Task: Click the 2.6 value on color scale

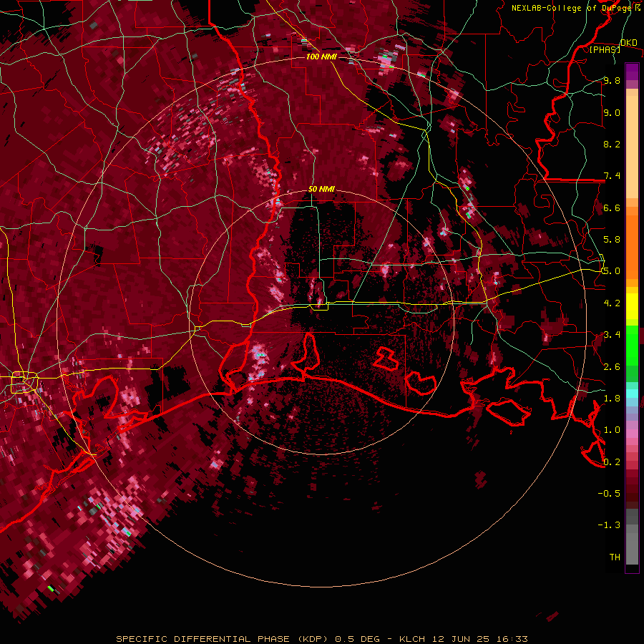Action: point(612,367)
